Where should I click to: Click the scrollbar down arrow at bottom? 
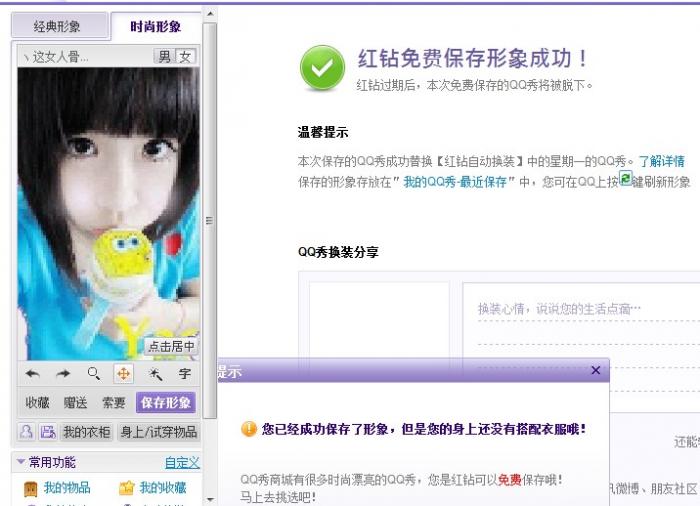(x=210, y=499)
